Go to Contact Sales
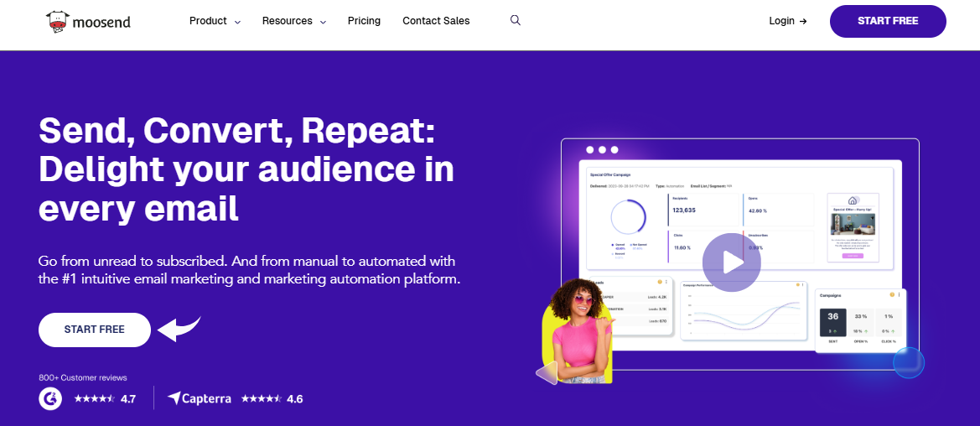Screen dimensions: 980x426 tap(436, 21)
